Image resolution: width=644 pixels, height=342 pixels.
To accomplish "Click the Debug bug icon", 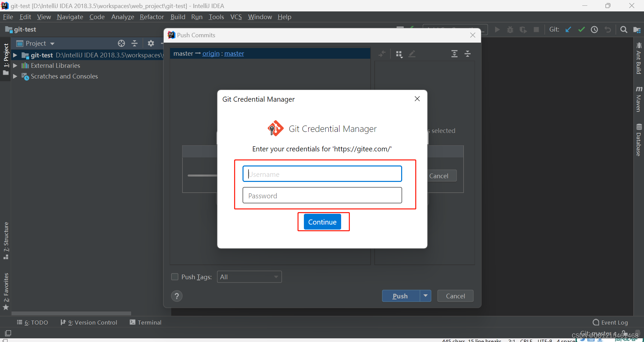I will point(510,30).
